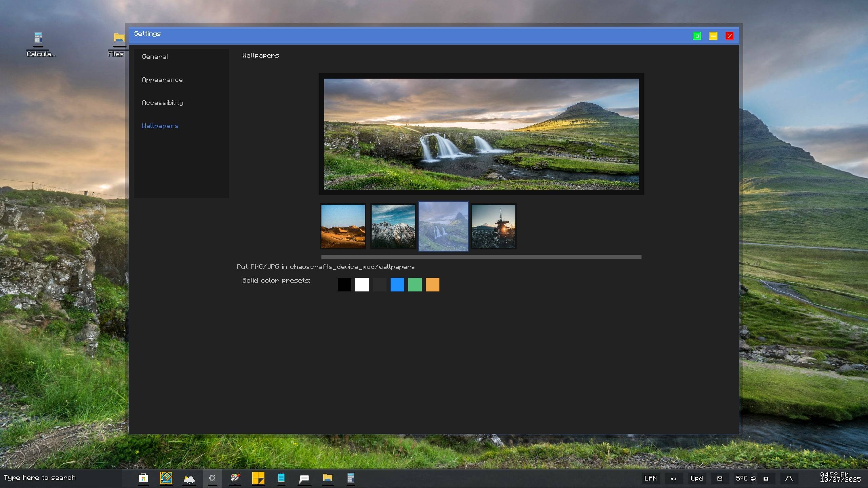Screen dimensions: 868x488
Task: Select the desert dunes wallpaper thumbnail
Action: pos(343,226)
